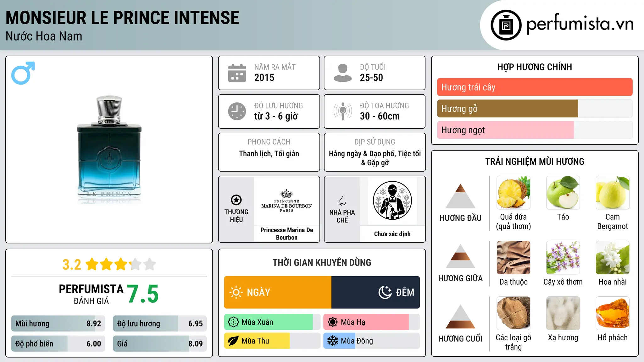This screenshot has width=644, height=362.
Task: Select the pineapple note thumbnail
Action: point(513,193)
